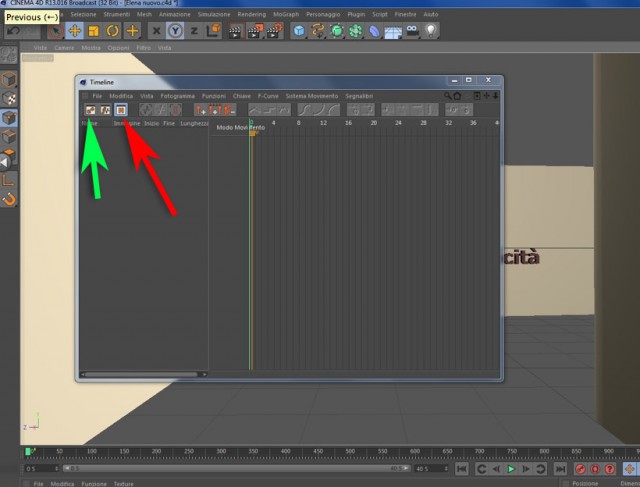Select the Live Selection arrow tool
The image size is (640, 487).
[56, 31]
